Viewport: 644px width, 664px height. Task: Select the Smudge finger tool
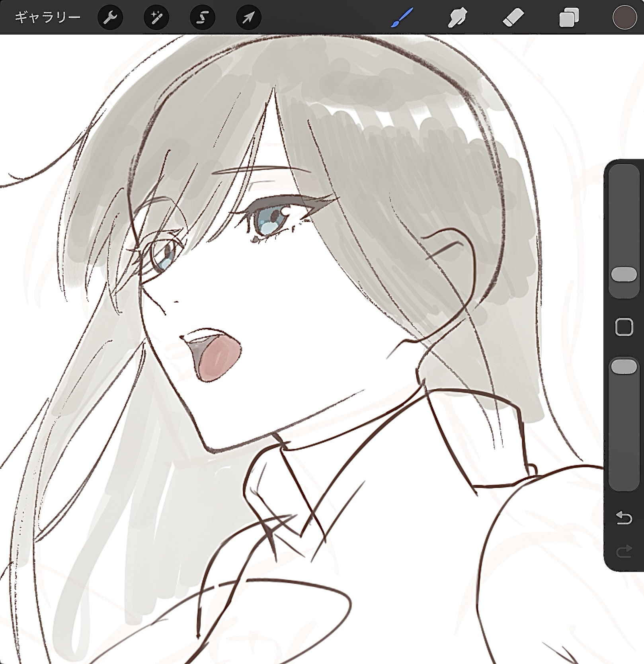(457, 18)
